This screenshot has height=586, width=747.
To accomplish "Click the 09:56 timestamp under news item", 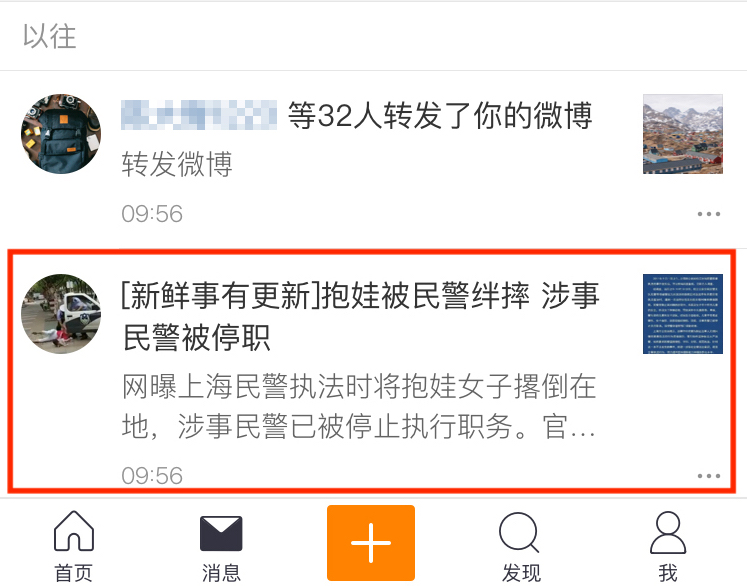I will [x=152, y=475].
